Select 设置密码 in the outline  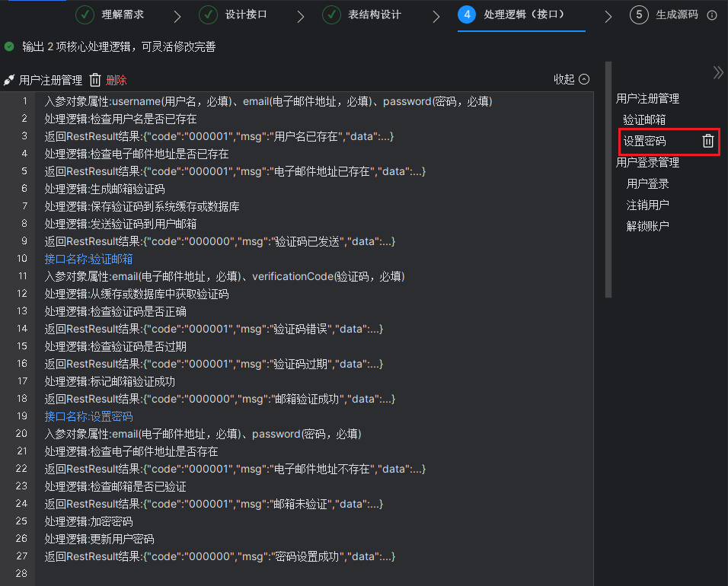644,141
